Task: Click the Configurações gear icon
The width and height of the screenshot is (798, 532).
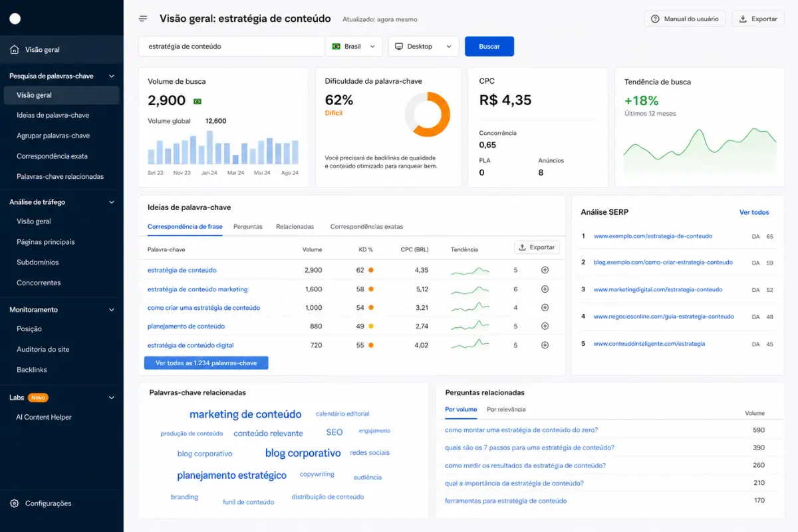Action: point(15,503)
